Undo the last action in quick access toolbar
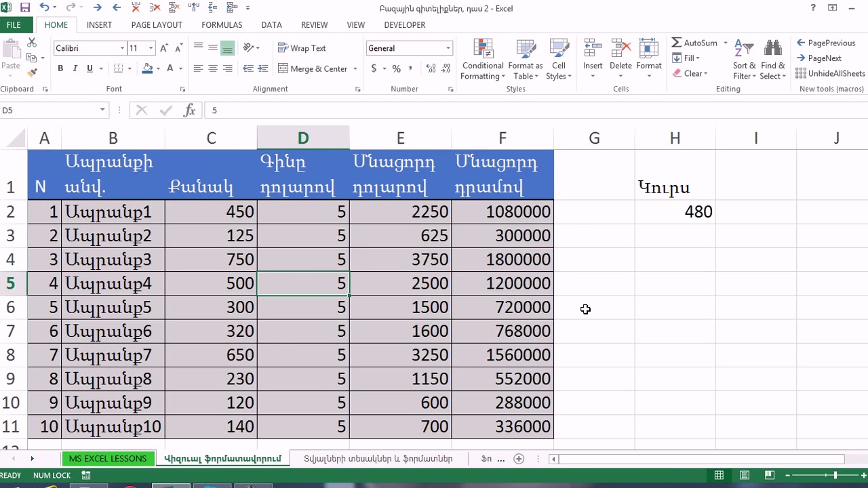This screenshot has height=488, width=868. [45, 7]
